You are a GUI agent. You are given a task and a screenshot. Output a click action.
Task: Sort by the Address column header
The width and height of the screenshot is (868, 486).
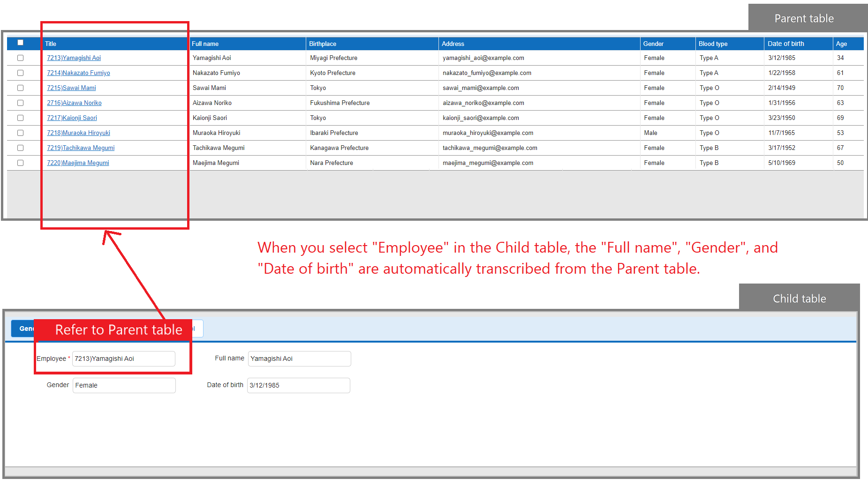pos(539,44)
